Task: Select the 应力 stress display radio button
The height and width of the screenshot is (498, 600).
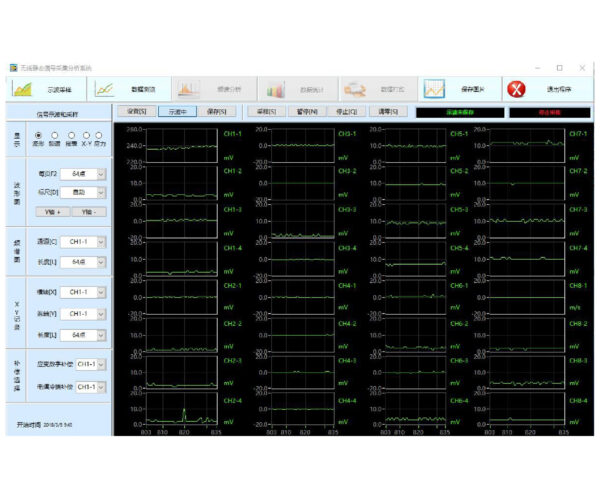Action: point(99,135)
